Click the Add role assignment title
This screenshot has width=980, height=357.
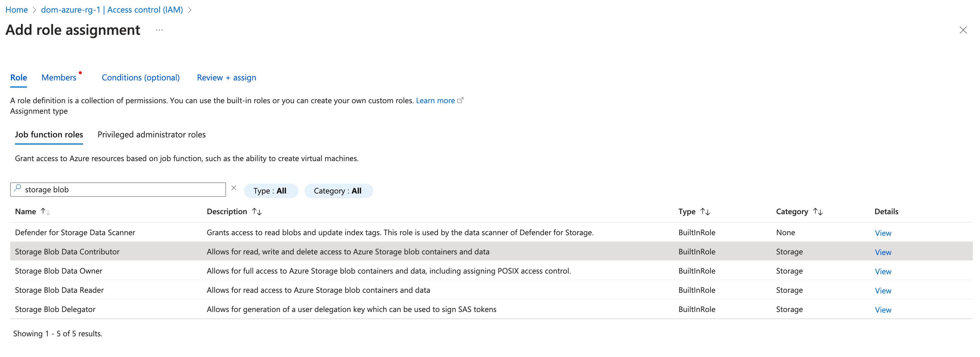[x=73, y=30]
